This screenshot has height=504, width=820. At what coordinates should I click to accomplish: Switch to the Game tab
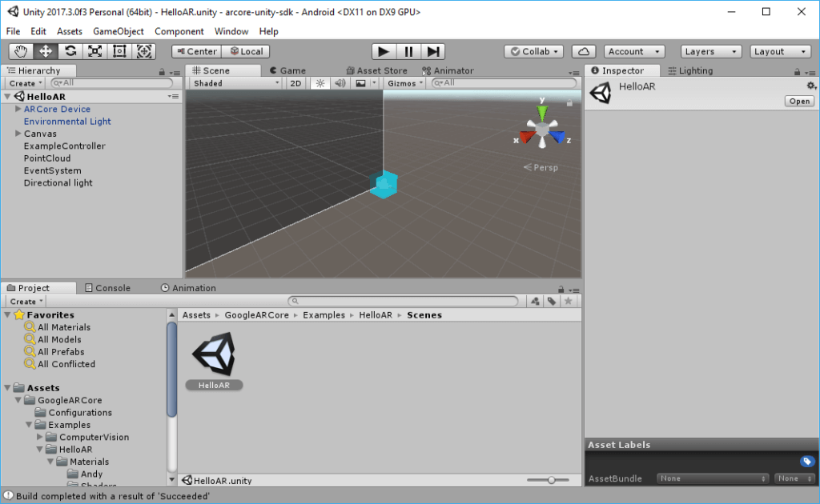pyautogui.click(x=287, y=70)
